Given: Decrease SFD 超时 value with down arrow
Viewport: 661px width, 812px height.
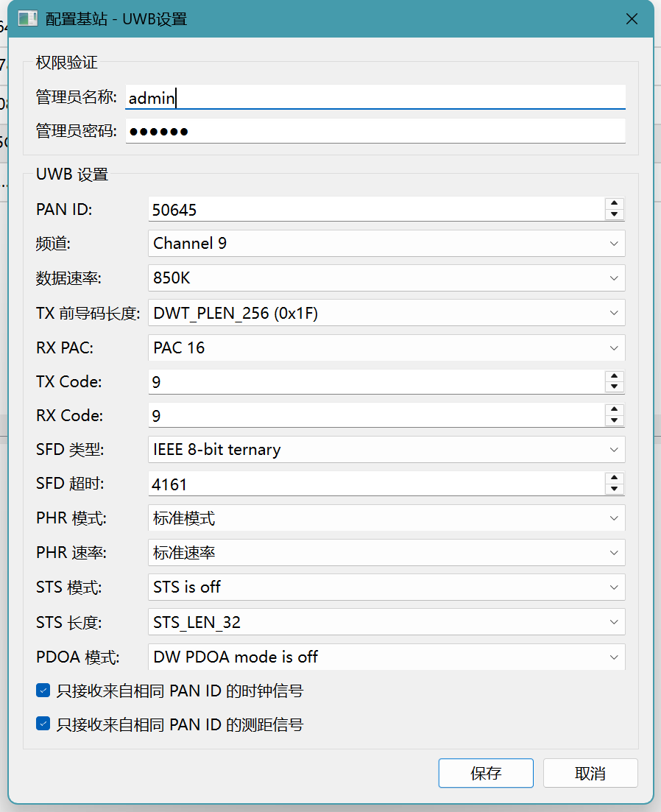Looking at the screenshot, I should click(x=614, y=490).
